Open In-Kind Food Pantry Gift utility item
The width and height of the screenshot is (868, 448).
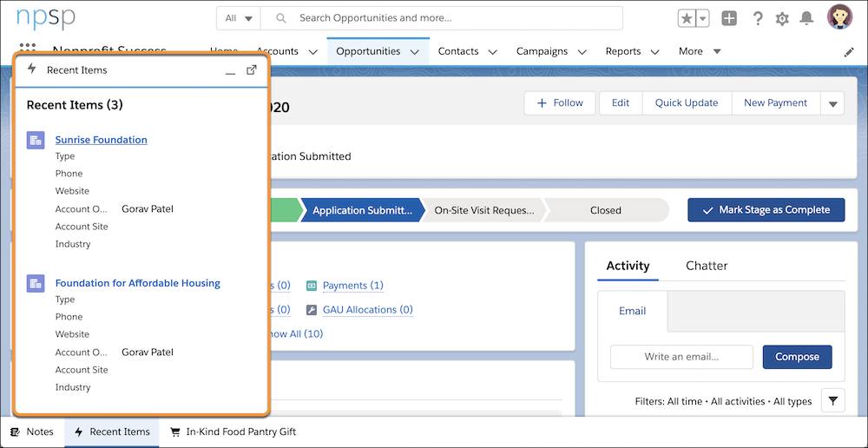233,432
